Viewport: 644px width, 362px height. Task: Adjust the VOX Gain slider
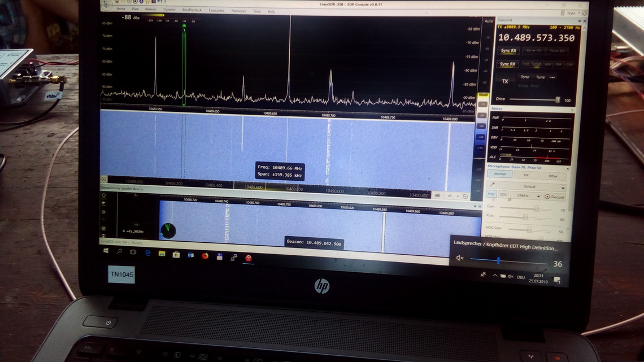529,229
